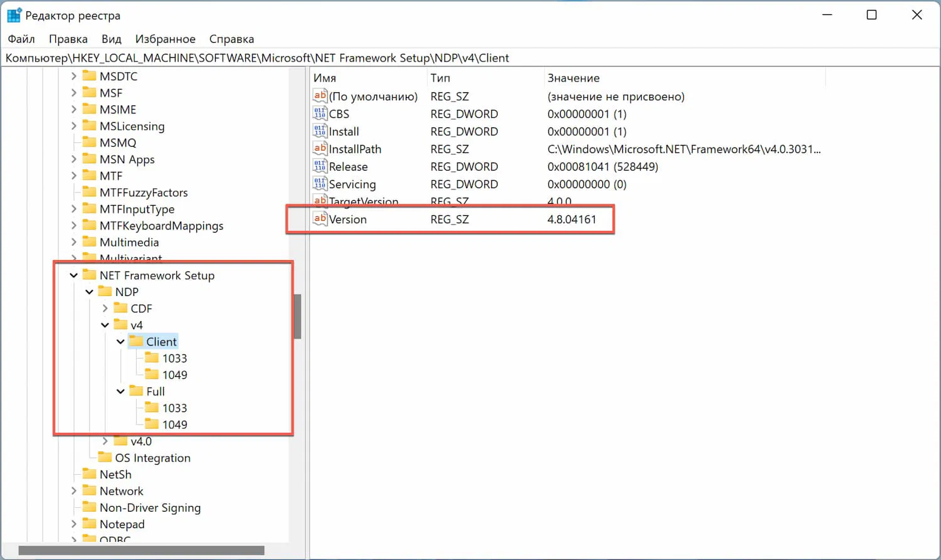Click the MSDTC folder icon
This screenshot has width=941, height=560.
90,76
